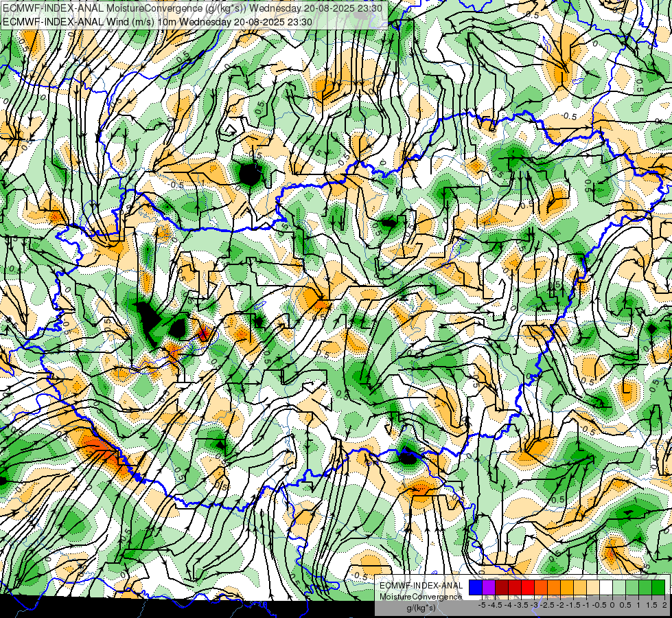Click the -5 tick label on the colorbar
672x618 pixels.
click(482, 605)
